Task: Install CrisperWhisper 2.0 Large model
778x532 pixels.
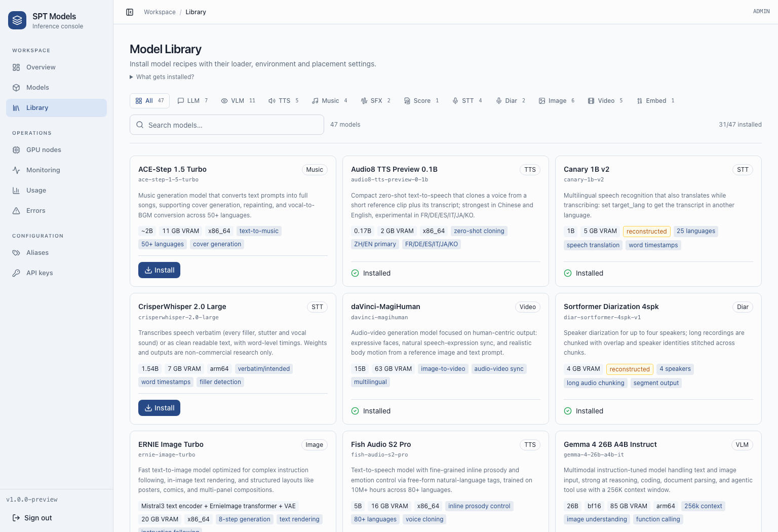Action: (x=159, y=408)
